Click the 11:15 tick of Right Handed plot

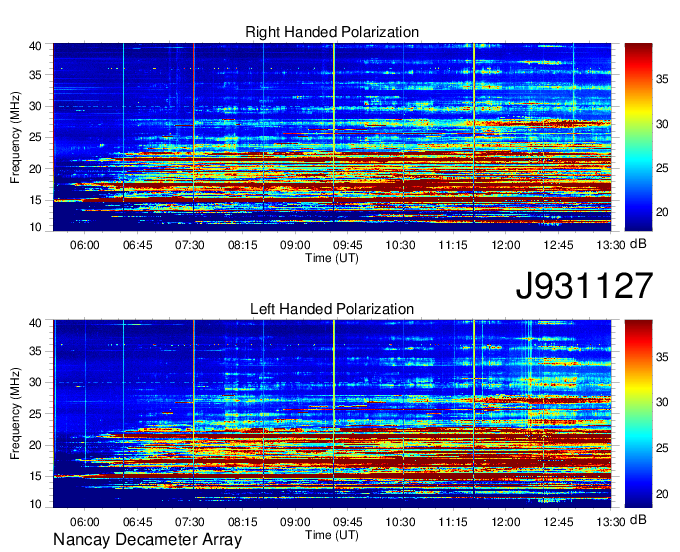[x=453, y=245]
